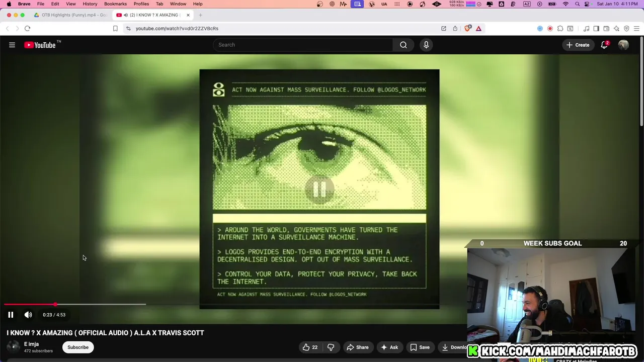
Task: Open the Edit menu
Action: 55,4
